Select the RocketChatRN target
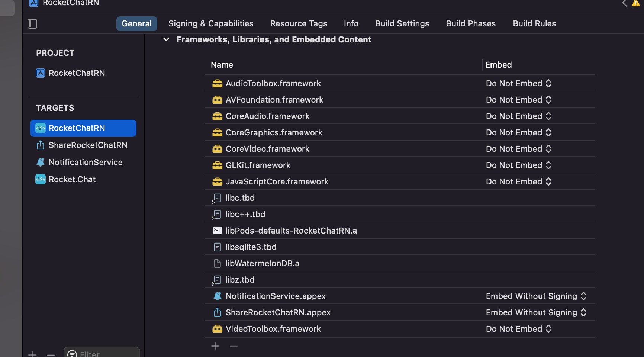 83,128
